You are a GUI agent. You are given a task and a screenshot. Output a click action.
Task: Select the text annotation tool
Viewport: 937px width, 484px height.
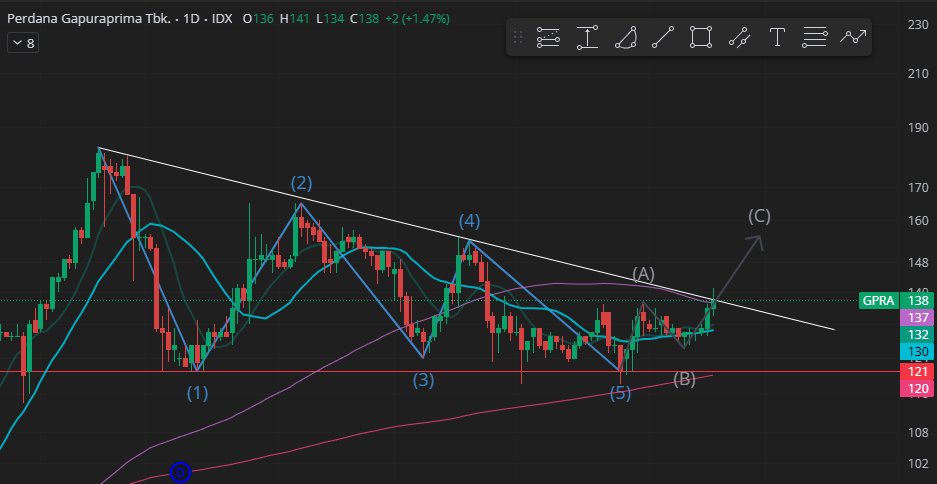click(777, 38)
